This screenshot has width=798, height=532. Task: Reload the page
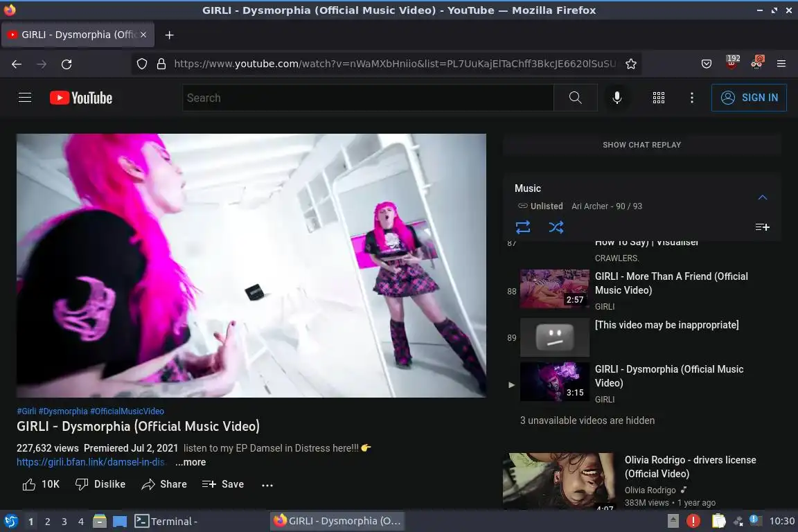[x=66, y=64]
